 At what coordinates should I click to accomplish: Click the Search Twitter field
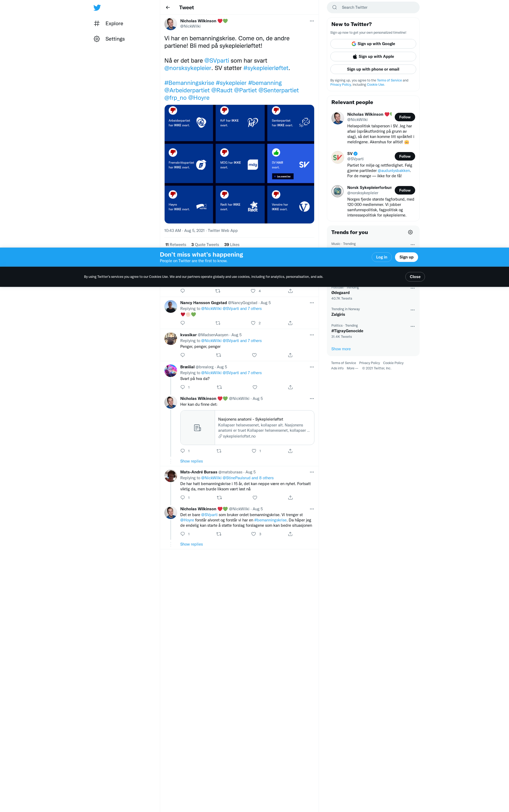373,7
